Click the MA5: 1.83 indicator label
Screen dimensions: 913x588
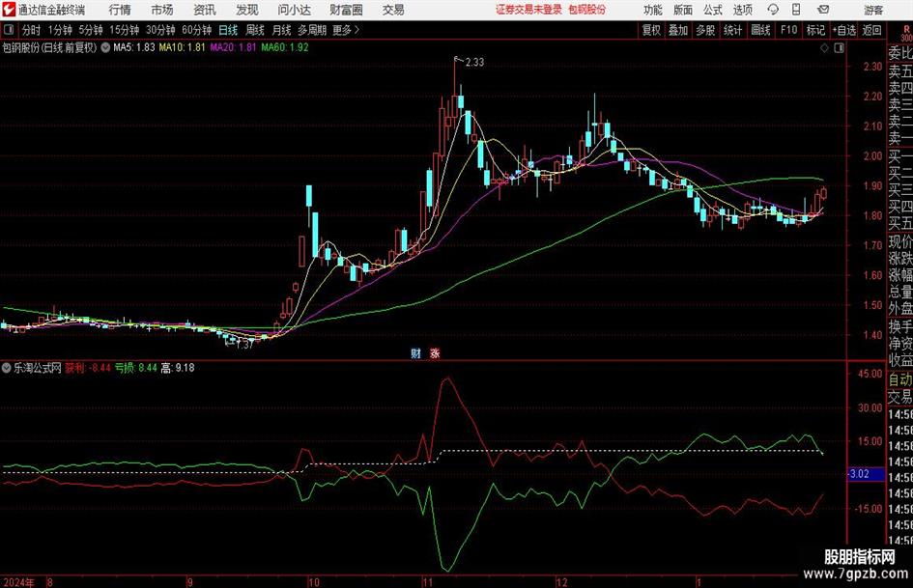tap(134, 47)
